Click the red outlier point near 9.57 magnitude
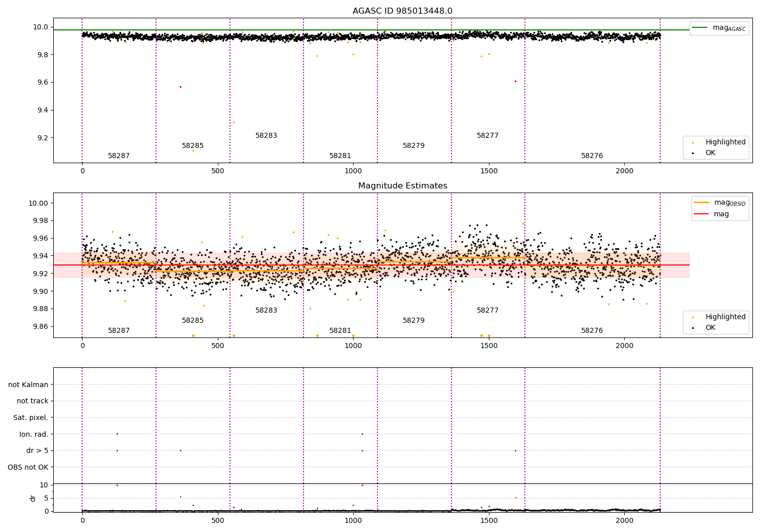Screen dimensions: 760x532 tap(180, 87)
